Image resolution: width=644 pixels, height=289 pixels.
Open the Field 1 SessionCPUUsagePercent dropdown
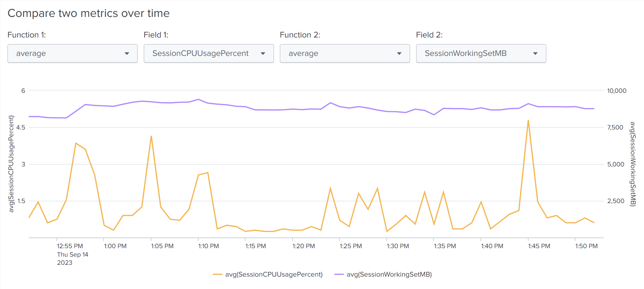(209, 53)
